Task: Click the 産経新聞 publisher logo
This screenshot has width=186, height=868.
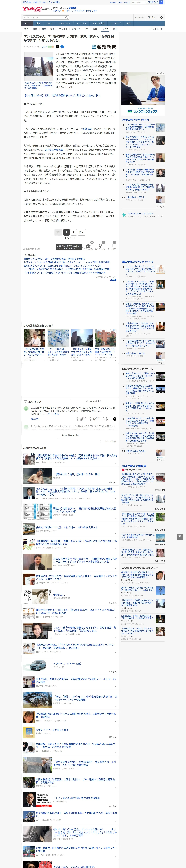Action: coord(104,47)
